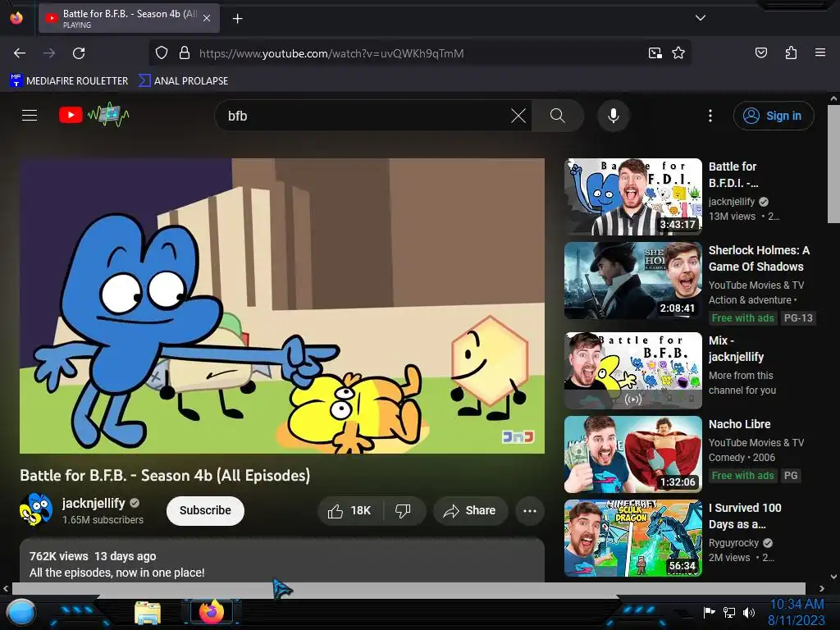Bookmark this page with the star
The width and height of the screenshot is (840, 630).
[x=678, y=53]
